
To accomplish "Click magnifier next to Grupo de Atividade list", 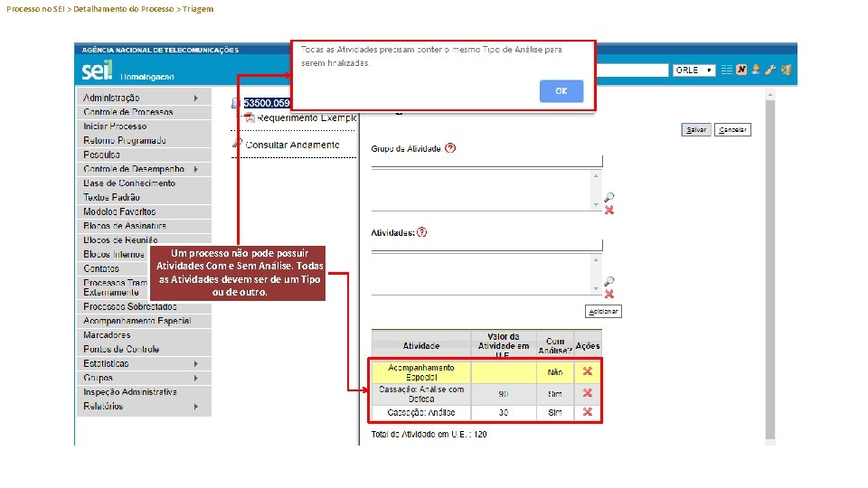I will tap(609, 198).
